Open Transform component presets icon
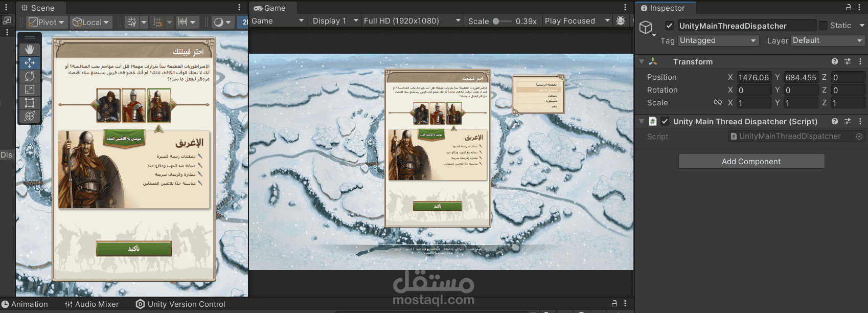Viewport: 868px width, 313px height. point(848,61)
